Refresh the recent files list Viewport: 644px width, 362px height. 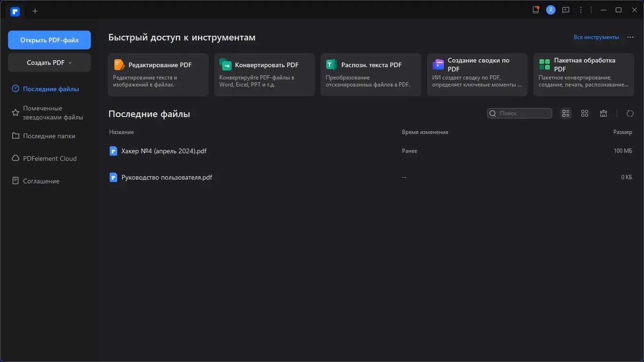(630, 113)
